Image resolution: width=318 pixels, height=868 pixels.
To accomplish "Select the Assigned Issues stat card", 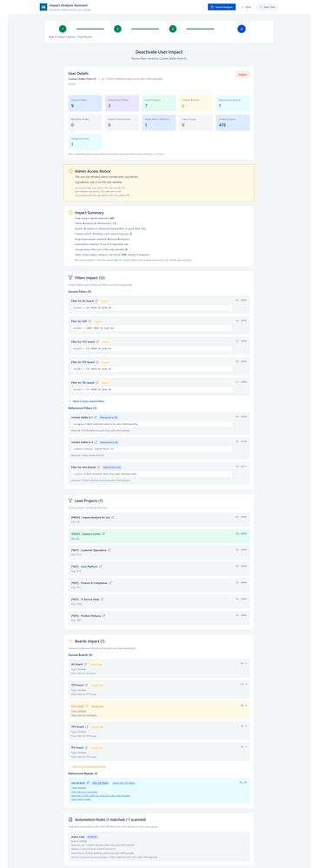I will [x=85, y=142].
